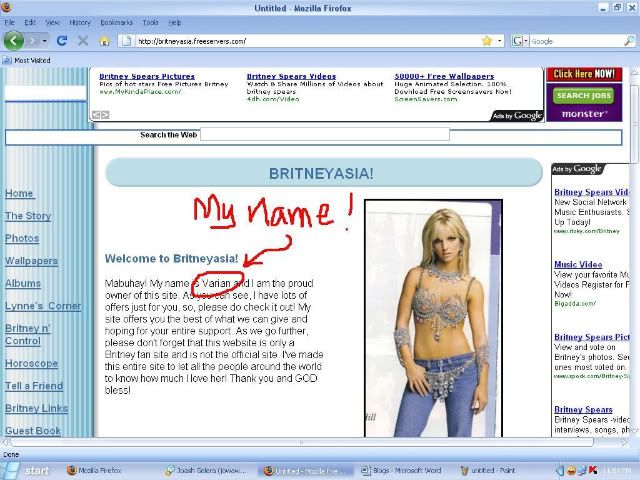Image resolution: width=640 pixels, height=480 pixels.
Task: Open the Britney Links sidebar link
Action: point(37,408)
